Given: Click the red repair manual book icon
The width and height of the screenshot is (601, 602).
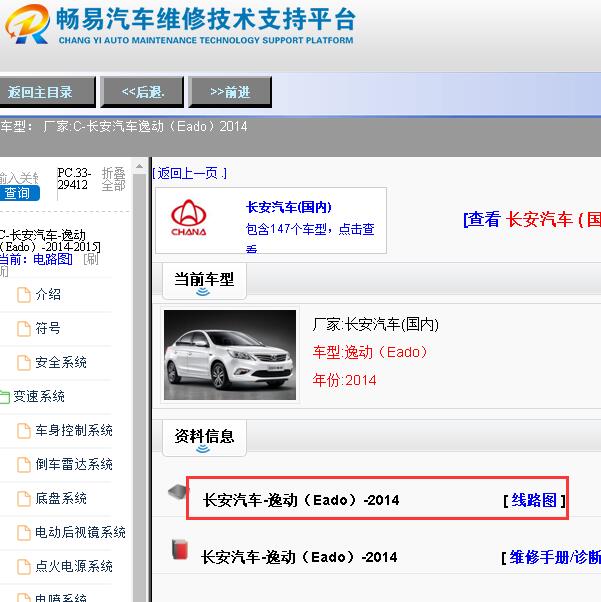Looking at the screenshot, I should point(179,550).
